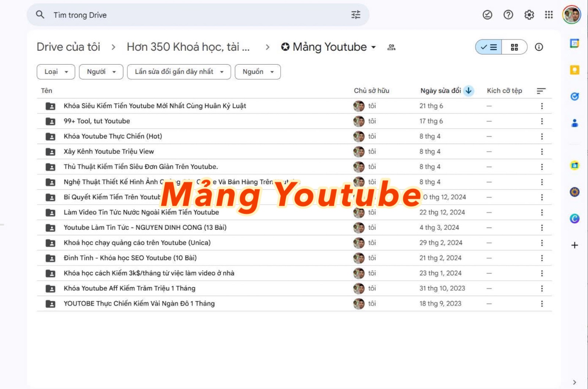
Task: Open more actions for Làm Video Tin Tức row
Action: (x=542, y=213)
